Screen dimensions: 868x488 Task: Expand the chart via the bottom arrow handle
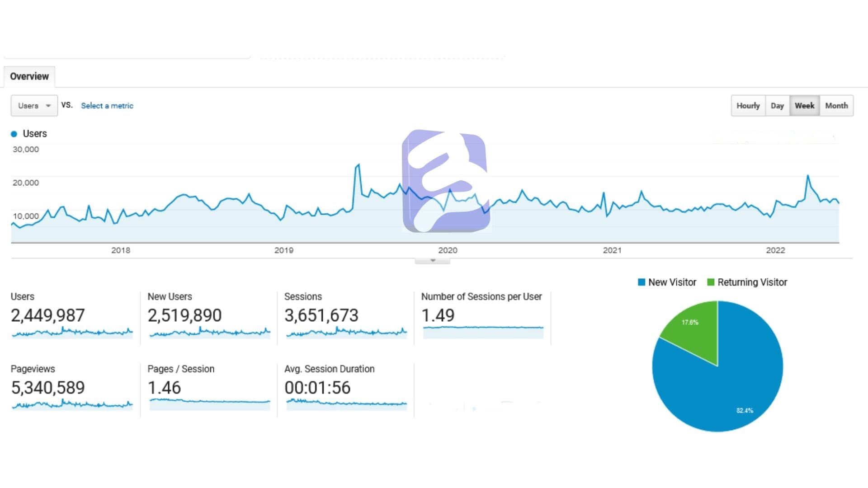(x=432, y=261)
